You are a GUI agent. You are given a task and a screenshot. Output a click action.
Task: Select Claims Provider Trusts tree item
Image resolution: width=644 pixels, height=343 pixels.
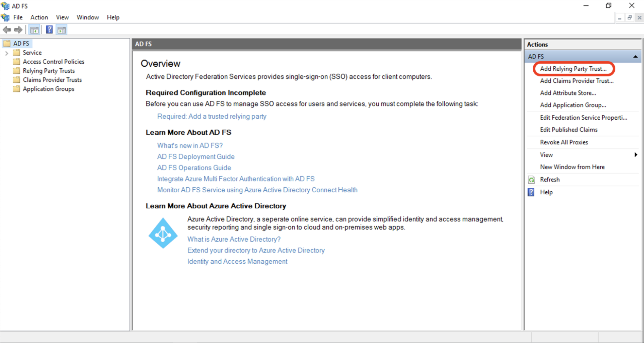click(52, 80)
